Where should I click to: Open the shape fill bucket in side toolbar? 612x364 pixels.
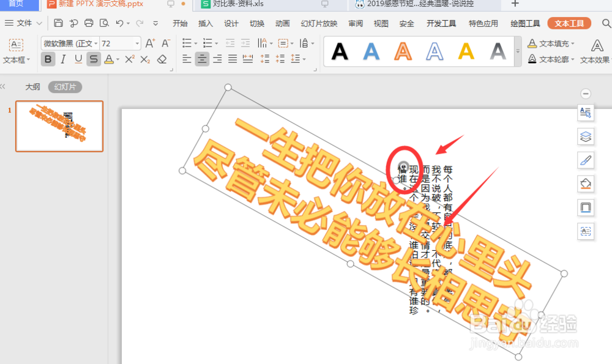(x=586, y=184)
